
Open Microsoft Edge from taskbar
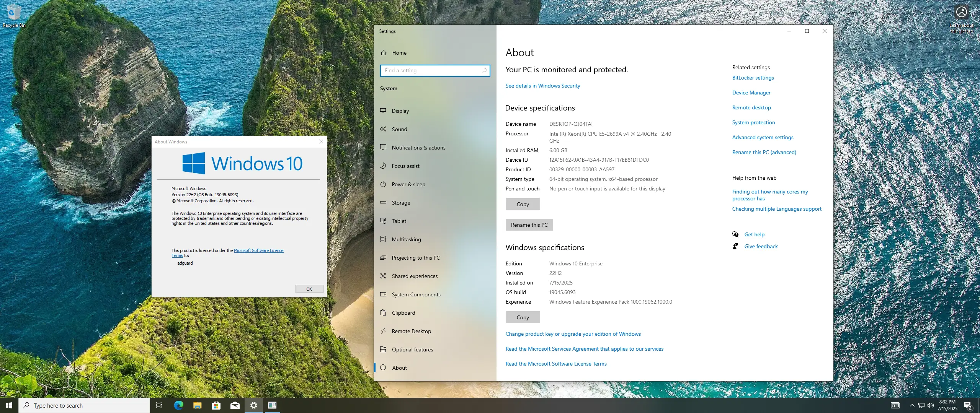click(178, 405)
